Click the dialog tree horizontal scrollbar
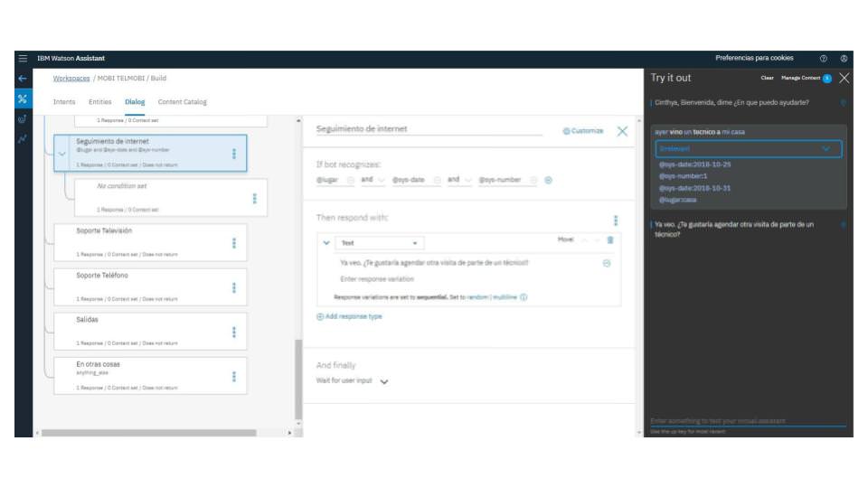Viewport: 868px width, 488px height. click(149, 433)
